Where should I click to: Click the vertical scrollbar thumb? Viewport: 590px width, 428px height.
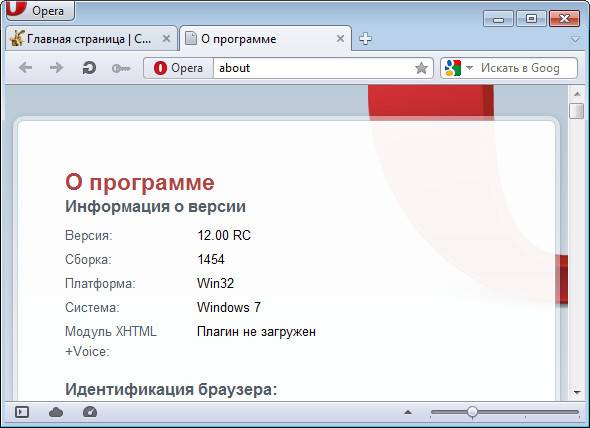point(576,111)
